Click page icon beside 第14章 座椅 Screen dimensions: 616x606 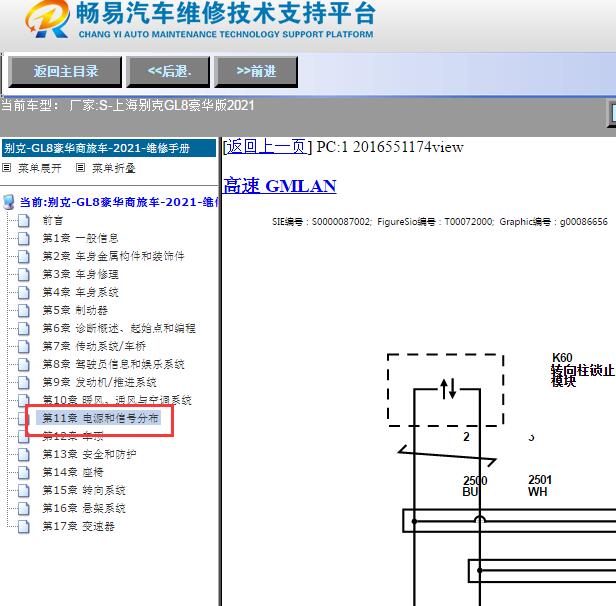pyautogui.click(x=24, y=473)
